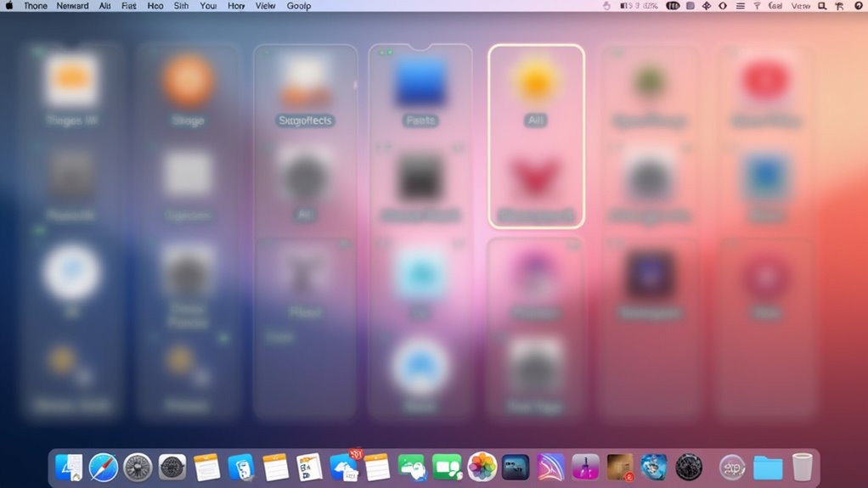This screenshot has width=868, height=488.
Task: Click the All label under the sun icon
Action: [535, 121]
